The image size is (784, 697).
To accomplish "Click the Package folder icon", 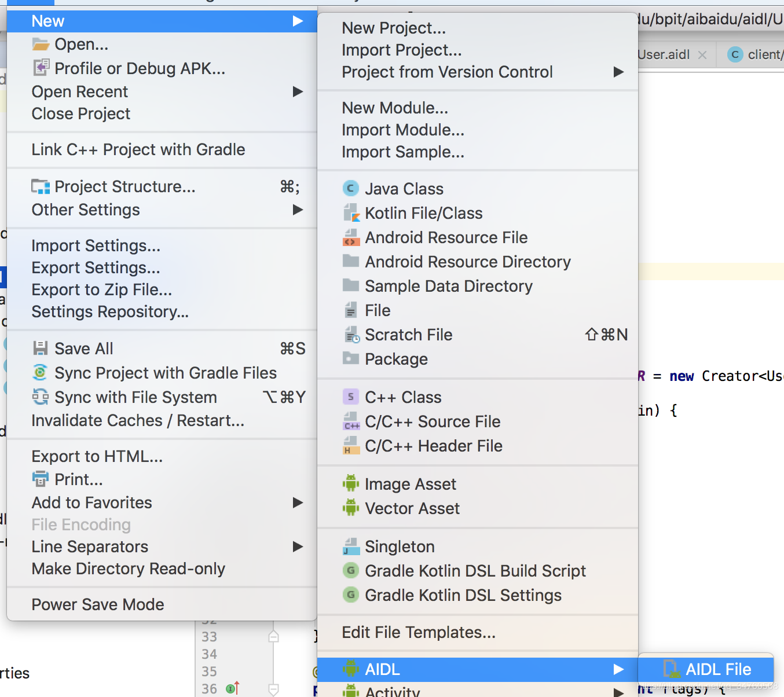I will point(351,358).
